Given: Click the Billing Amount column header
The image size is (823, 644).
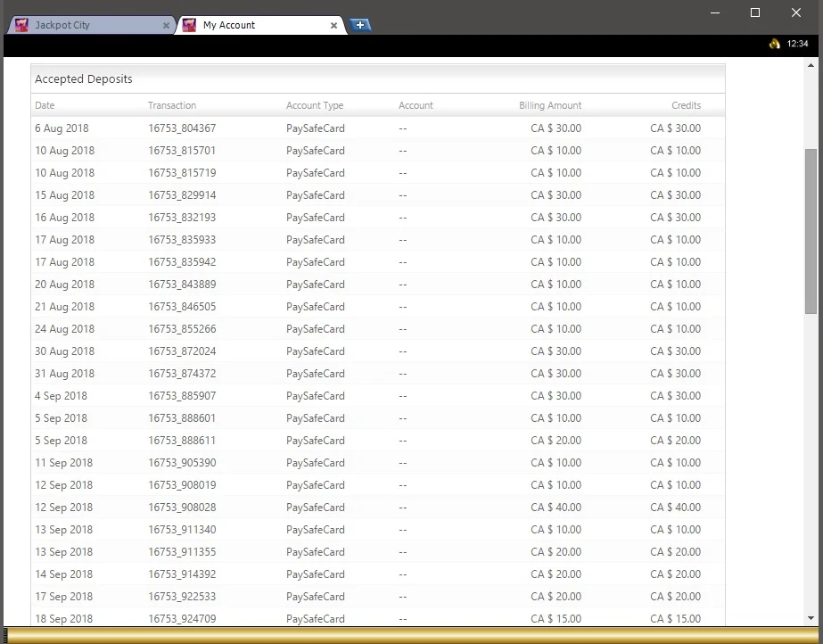Looking at the screenshot, I should 550,105.
